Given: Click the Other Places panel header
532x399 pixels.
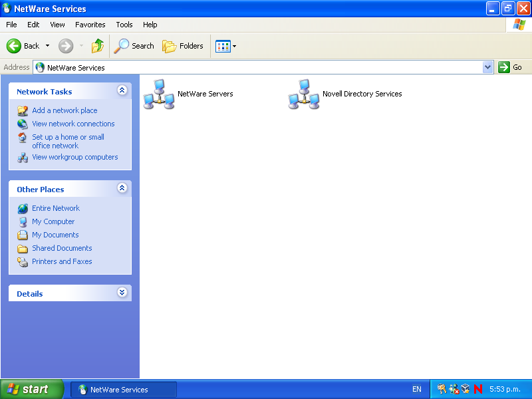Looking at the screenshot, I should tap(70, 189).
